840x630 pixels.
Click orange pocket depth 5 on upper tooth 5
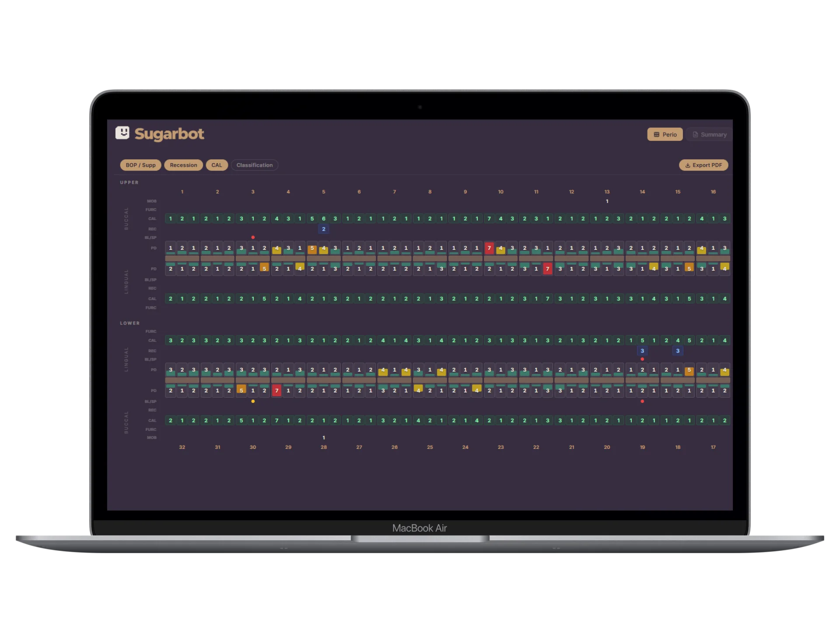312,248
